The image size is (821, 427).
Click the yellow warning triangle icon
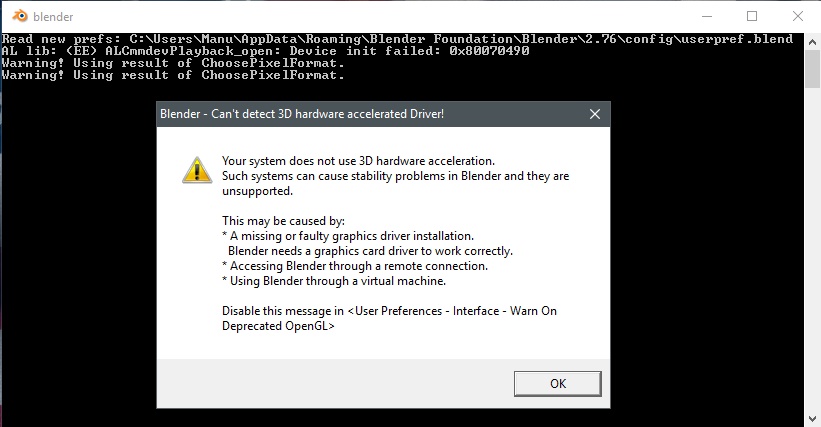point(197,170)
